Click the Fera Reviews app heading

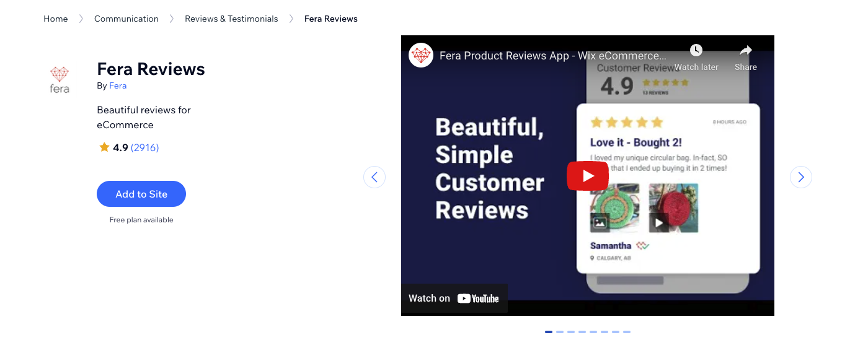coord(151,69)
